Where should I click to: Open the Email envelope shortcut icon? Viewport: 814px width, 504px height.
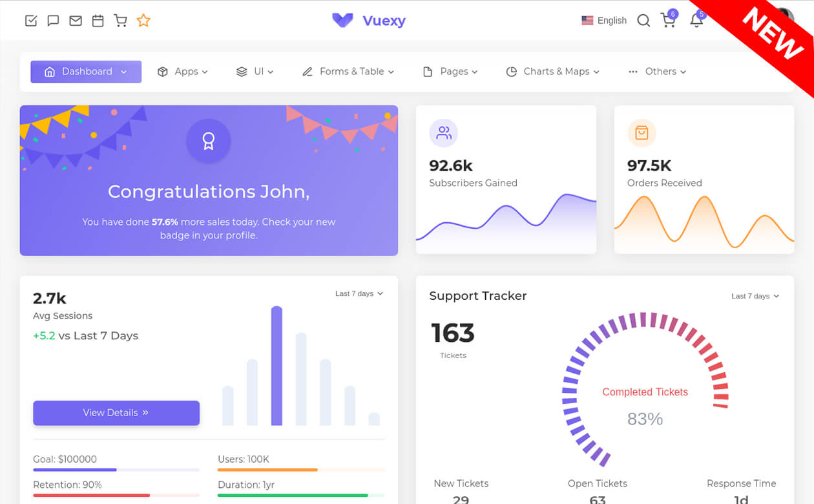point(76,21)
